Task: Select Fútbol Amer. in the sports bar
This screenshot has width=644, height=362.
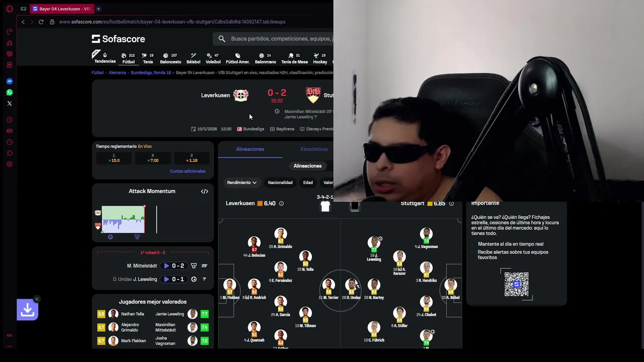Action: click(237, 58)
